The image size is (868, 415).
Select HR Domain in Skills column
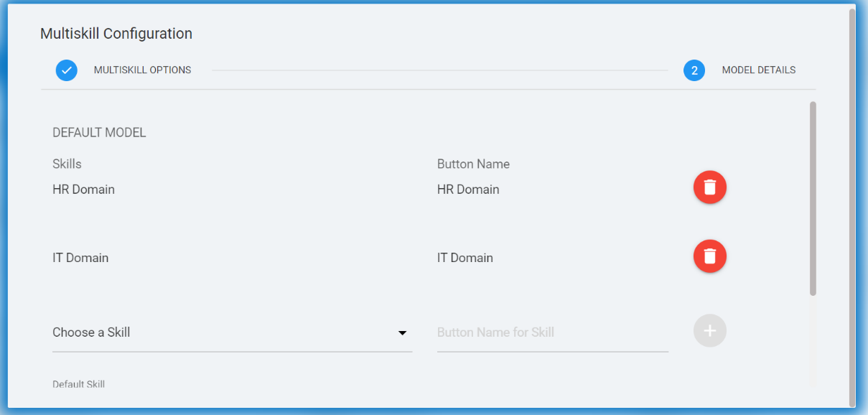[x=83, y=190]
